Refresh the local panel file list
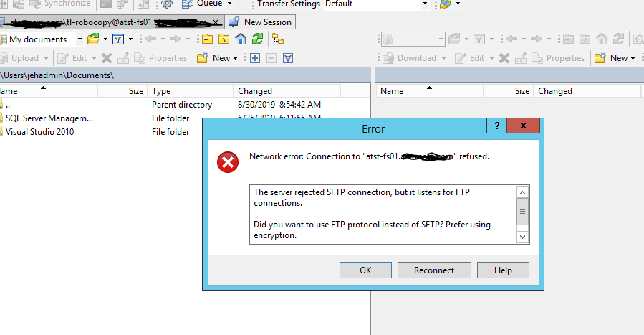The height and width of the screenshot is (335, 644). (x=258, y=39)
